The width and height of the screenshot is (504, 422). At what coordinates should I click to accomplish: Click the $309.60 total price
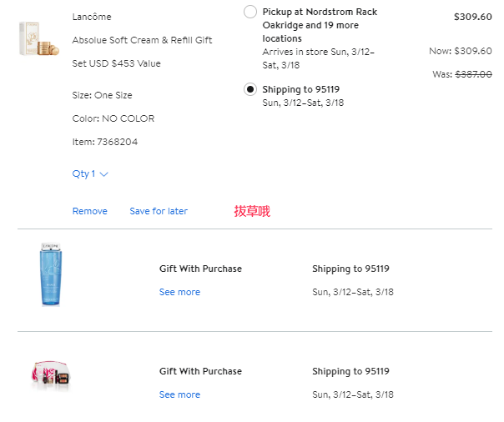tap(472, 17)
